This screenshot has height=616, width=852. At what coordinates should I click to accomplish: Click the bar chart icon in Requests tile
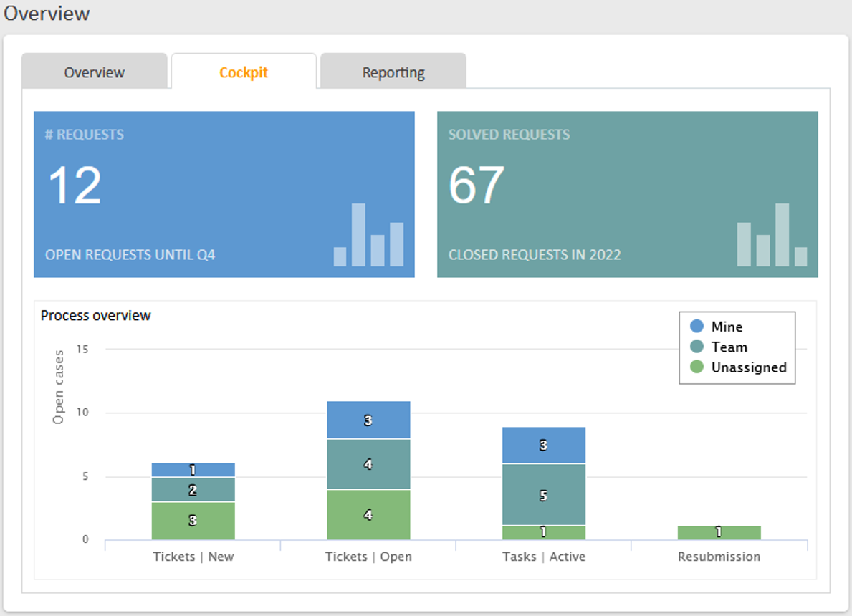tap(368, 235)
